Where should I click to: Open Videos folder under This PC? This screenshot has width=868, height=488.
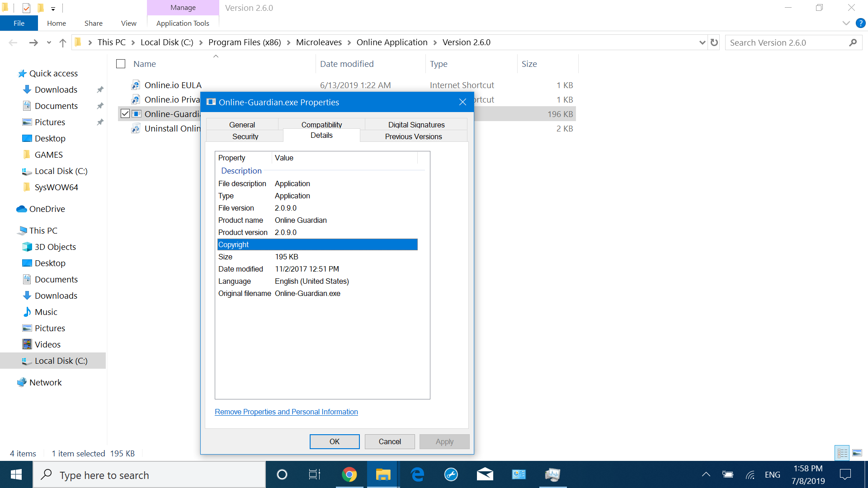tap(47, 344)
